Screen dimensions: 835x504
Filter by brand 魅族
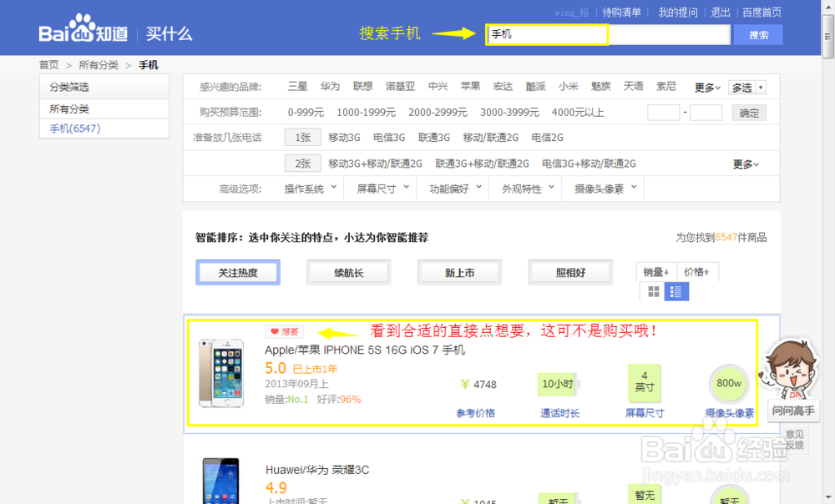600,86
